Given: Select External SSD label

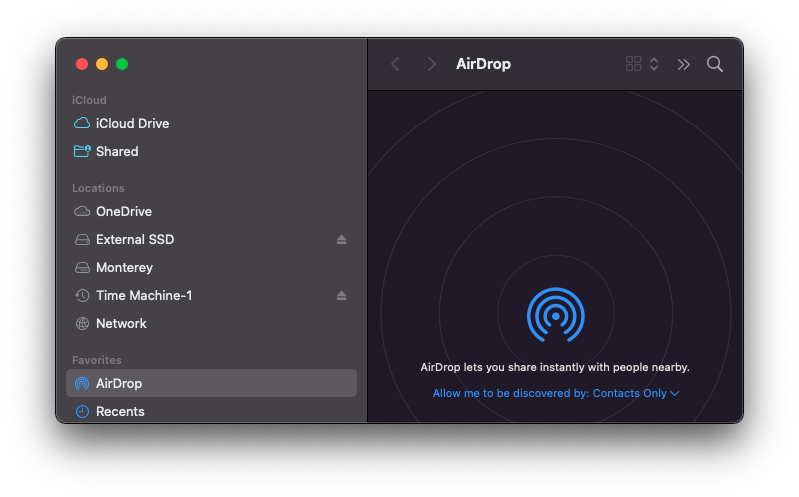Looking at the screenshot, I should click(x=135, y=240).
